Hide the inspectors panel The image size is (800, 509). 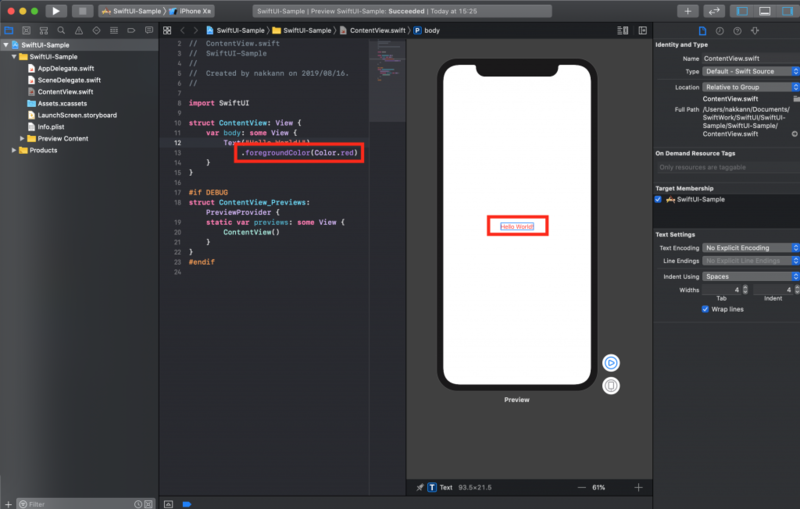[x=787, y=11]
